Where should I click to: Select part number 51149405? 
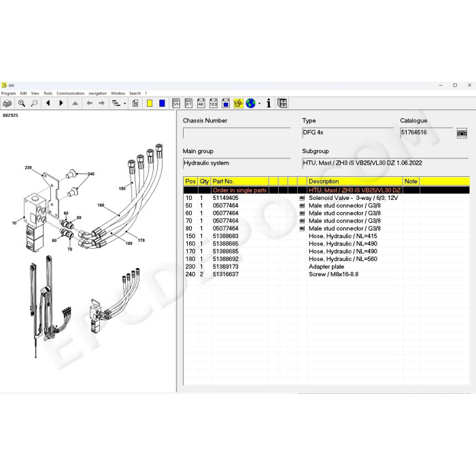[226, 198]
